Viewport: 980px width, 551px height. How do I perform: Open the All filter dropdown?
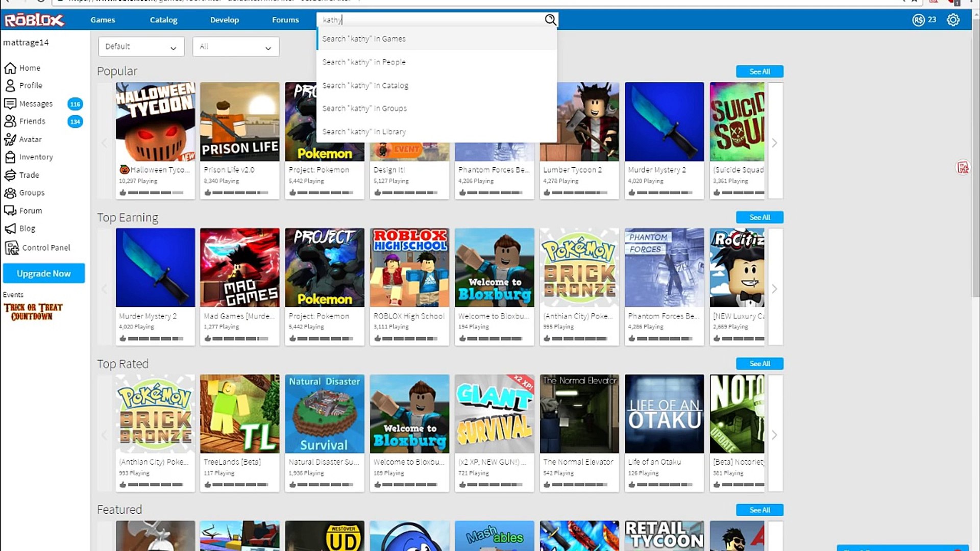pyautogui.click(x=236, y=46)
